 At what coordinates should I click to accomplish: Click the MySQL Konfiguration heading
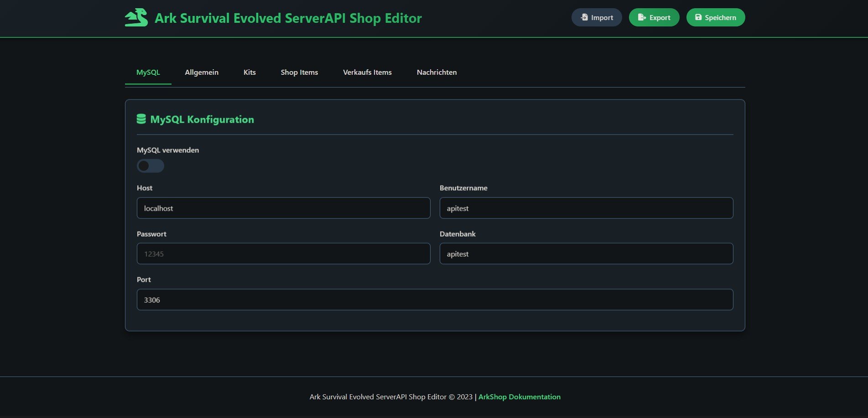click(x=202, y=119)
